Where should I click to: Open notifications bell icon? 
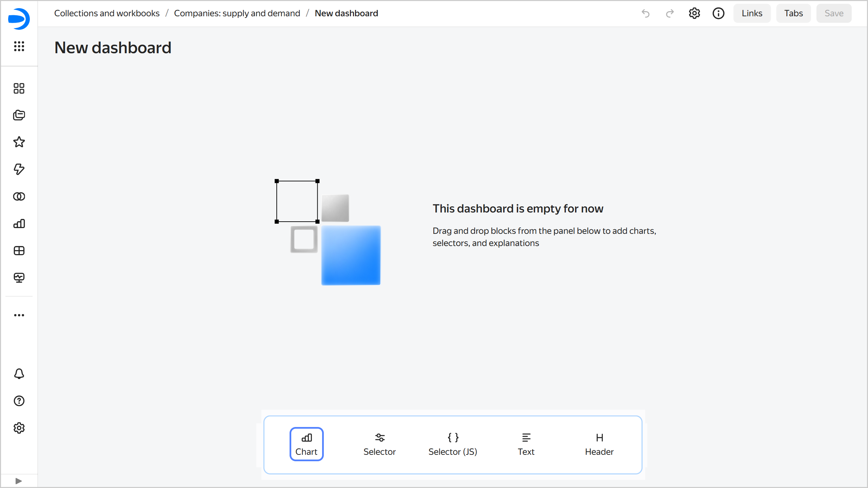pos(19,374)
